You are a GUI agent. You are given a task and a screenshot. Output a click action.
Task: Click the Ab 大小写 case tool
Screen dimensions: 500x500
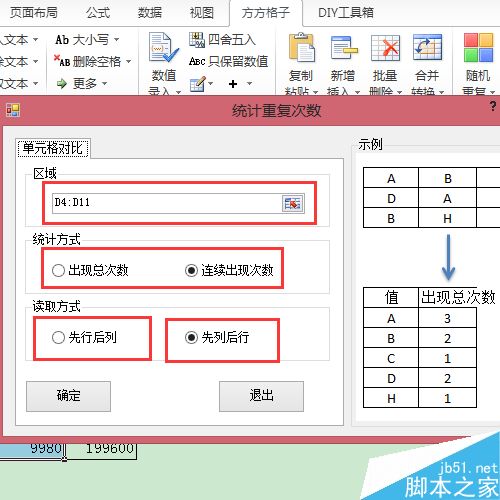click(x=82, y=40)
